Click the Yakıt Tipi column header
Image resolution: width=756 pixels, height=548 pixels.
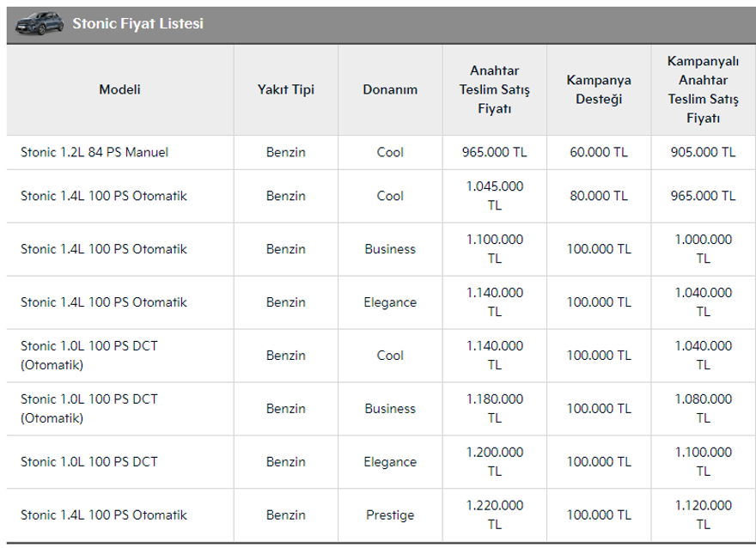pos(285,89)
